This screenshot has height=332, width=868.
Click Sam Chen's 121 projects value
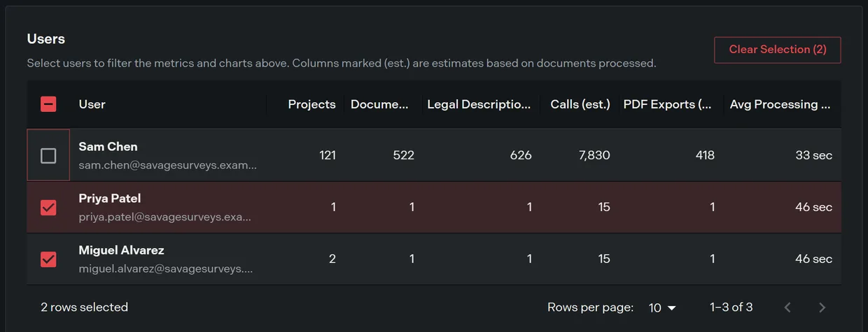tap(328, 155)
